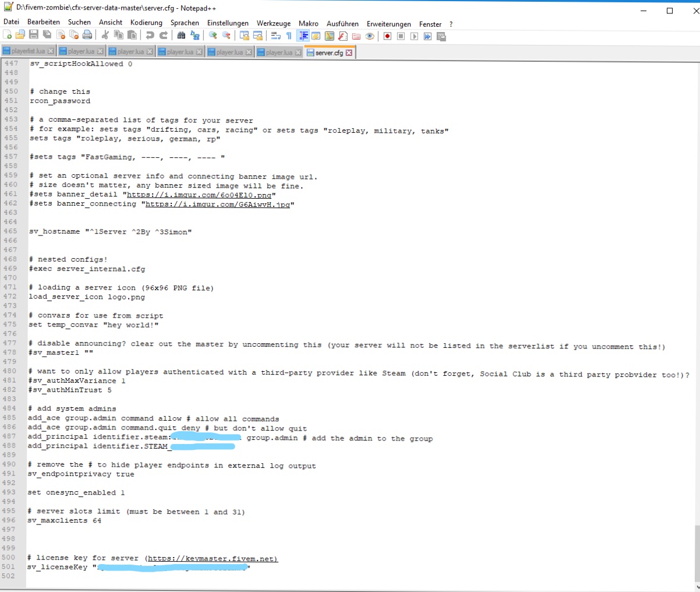Open the Suchen menu
The width and height of the screenshot is (700, 592).
click(79, 23)
